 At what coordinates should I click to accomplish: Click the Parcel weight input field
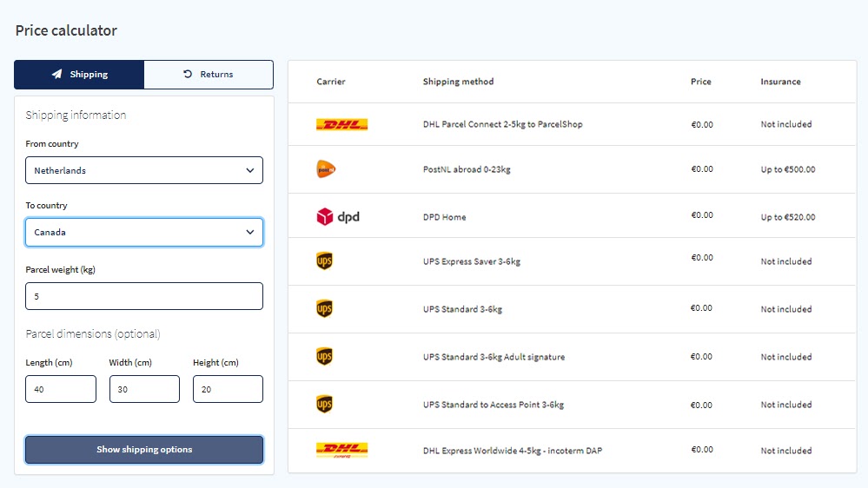[144, 296]
